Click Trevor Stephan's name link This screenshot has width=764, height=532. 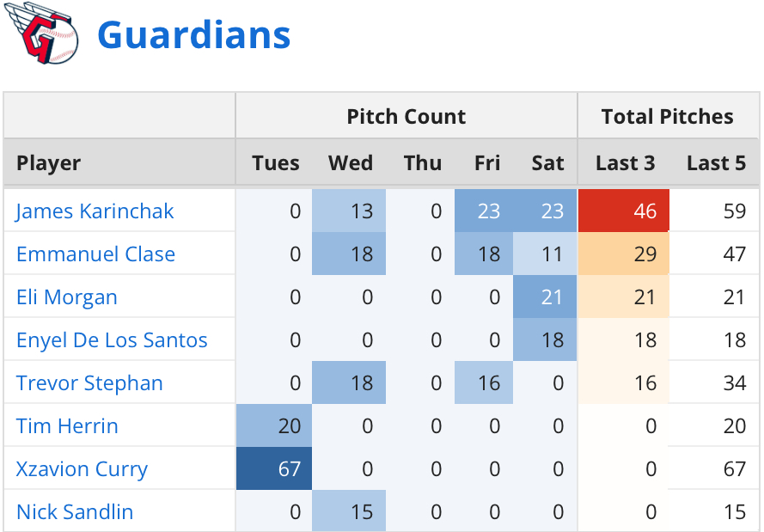(89, 383)
